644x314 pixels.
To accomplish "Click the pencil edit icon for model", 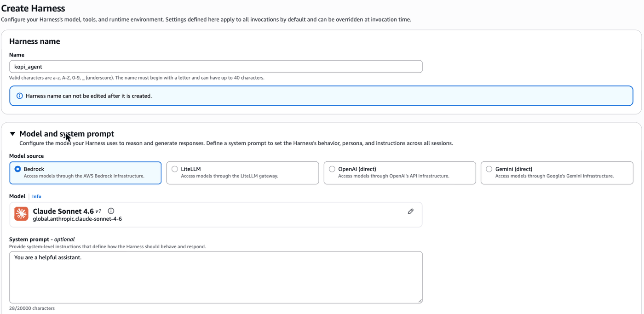I will 411,211.
